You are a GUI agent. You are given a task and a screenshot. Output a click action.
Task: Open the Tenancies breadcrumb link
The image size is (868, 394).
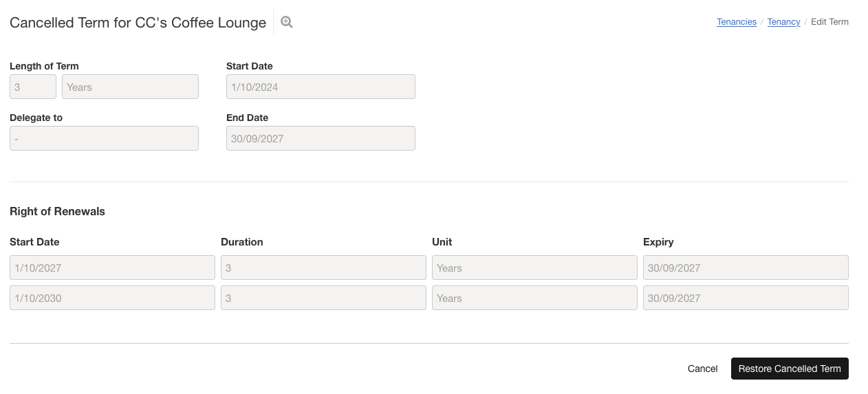[x=736, y=22]
